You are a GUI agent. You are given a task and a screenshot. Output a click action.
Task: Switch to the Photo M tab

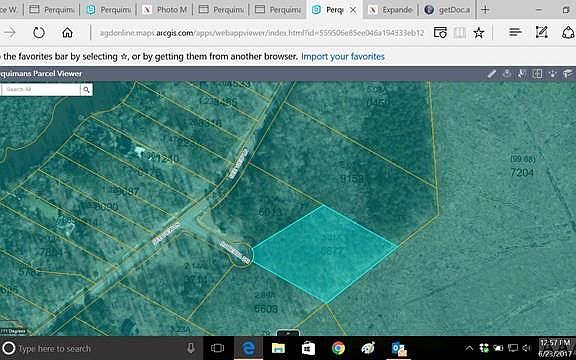(x=165, y=10)
